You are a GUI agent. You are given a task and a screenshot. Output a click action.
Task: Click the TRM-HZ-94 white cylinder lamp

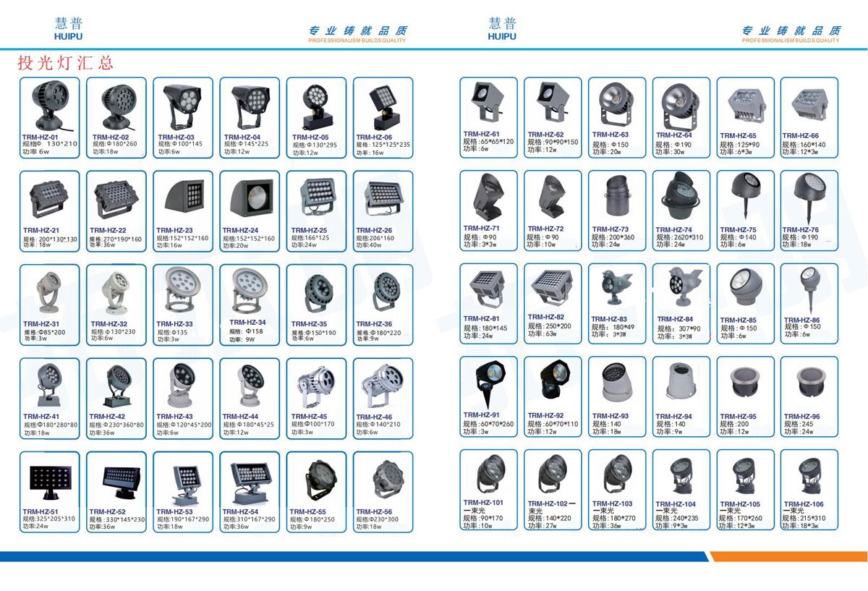pyautogui.click(x=681, y=383)
